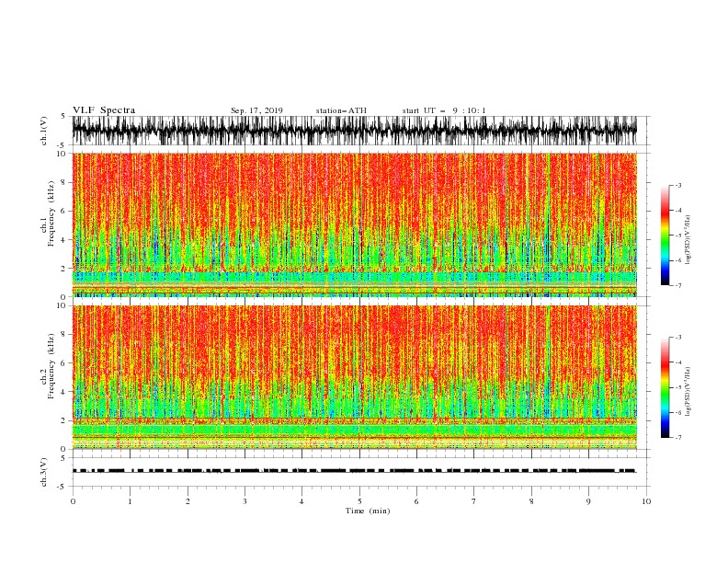Click the time axis tick label "10"
728x563 pixels.
tap(646, 501)
